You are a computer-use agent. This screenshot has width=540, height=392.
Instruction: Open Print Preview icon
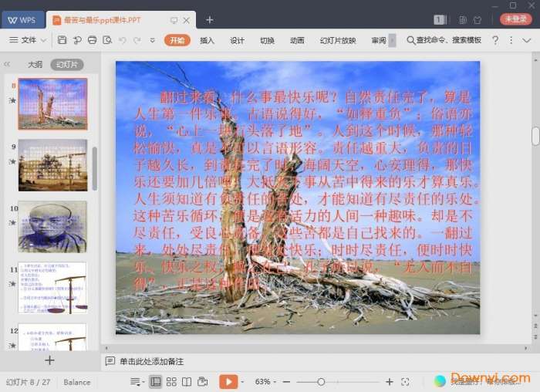coord(107,40)
